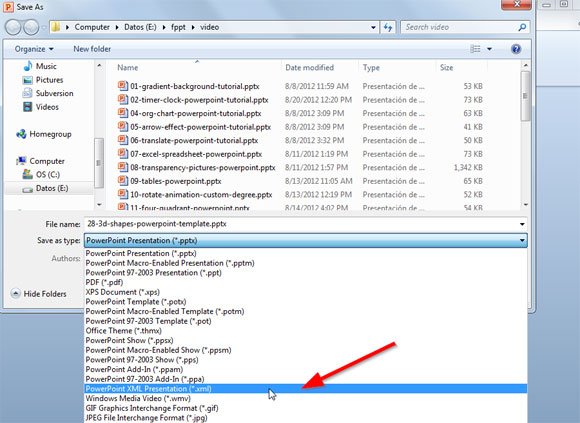The image size is (580, 423).
Task: Click icon of 06-translate-powerpoint-tutorial.pptx
Action: tap(122, 140)
